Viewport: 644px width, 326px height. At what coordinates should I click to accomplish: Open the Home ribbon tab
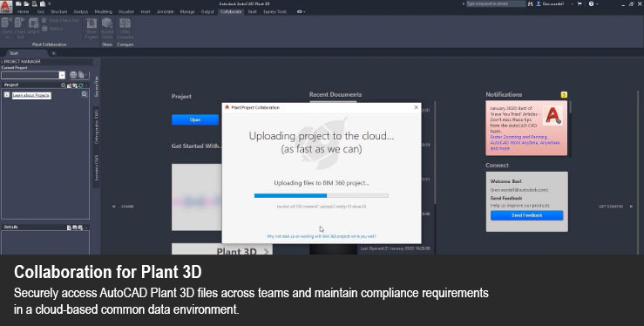click(23, 12)
